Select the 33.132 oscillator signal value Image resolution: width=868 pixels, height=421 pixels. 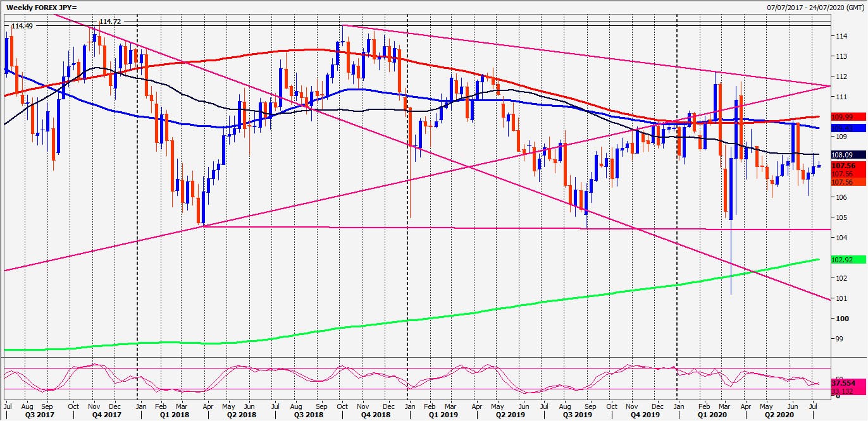click(843, 392)
